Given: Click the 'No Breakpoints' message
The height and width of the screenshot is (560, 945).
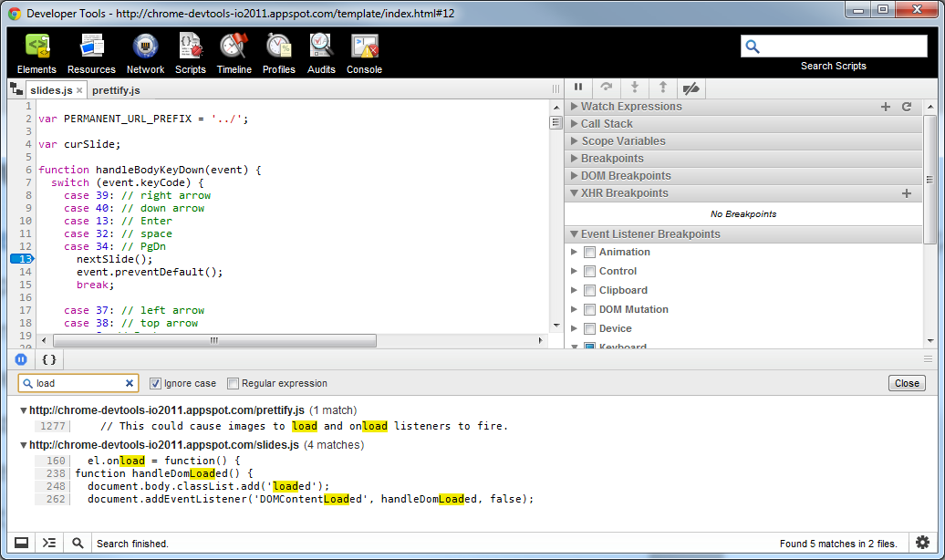Looking at the screenshot, I should tap(743, 214).
